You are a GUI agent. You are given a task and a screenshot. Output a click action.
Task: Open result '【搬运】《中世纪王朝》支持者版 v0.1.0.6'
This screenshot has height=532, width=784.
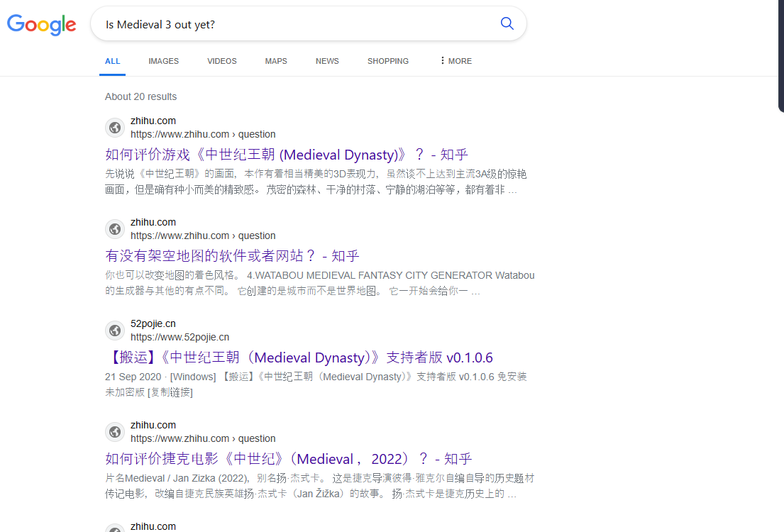(x=299, y=358)
